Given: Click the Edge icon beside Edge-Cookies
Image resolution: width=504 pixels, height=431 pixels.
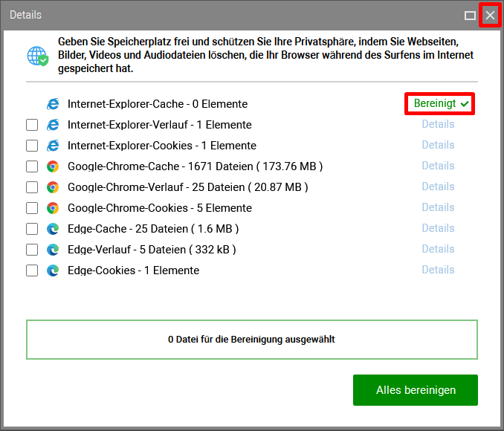Looking at the screenshot, I should (x=53, y=270).
